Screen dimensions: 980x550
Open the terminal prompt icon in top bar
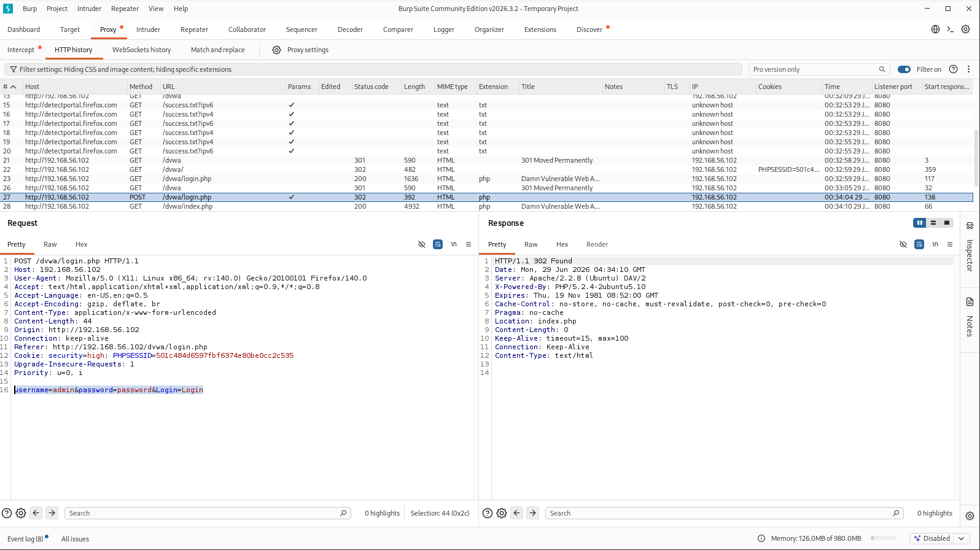point(950,29)
